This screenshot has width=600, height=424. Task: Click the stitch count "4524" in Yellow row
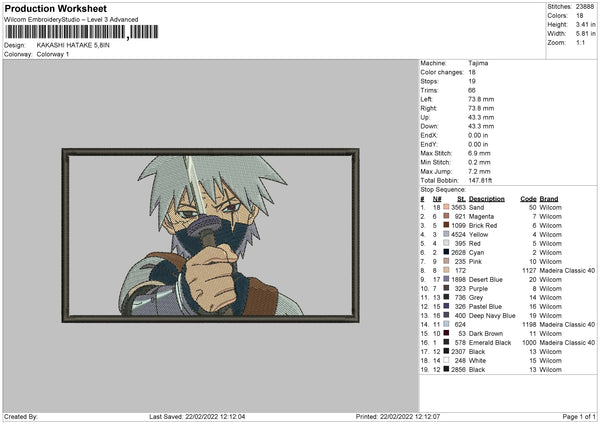pyautogui.click(x=458, y=235)
